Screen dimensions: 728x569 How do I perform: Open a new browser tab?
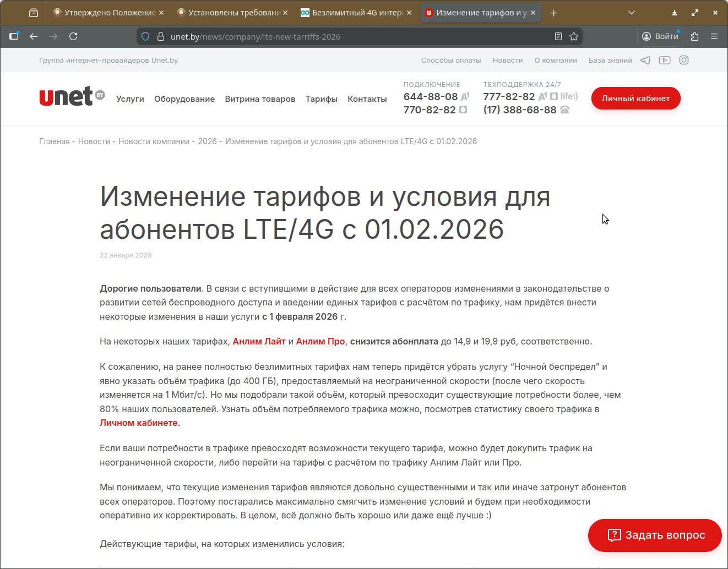tap(553, 13)
